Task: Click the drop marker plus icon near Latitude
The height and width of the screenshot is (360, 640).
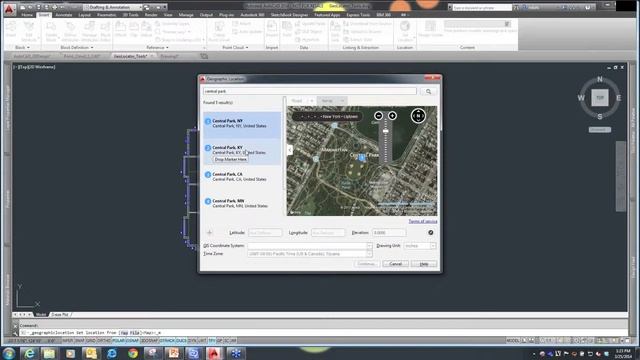Action: coord(209,233)
